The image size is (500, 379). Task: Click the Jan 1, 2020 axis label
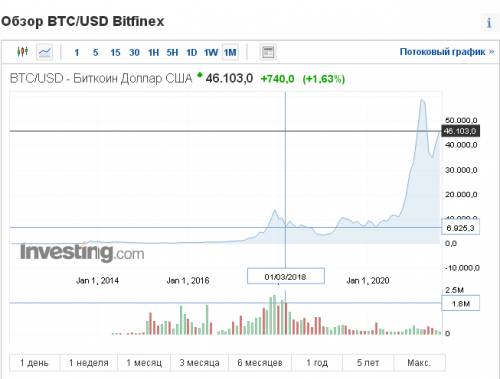368,281
